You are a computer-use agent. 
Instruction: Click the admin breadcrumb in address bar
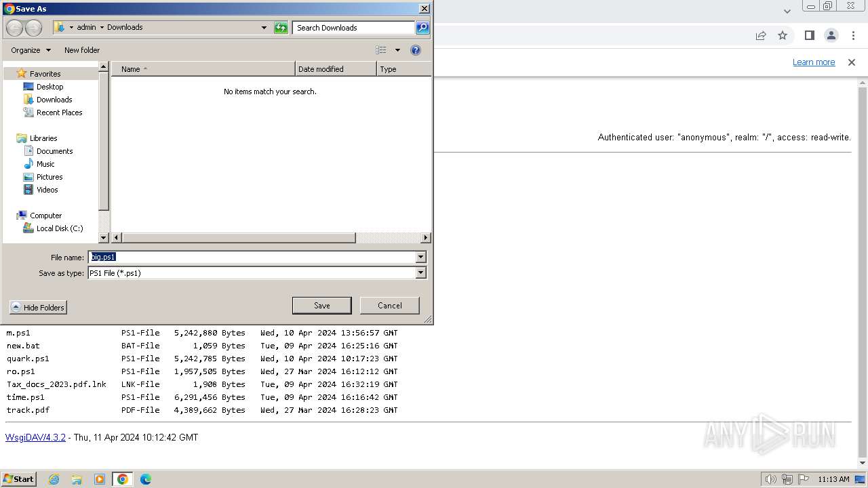click(x=86, y=28)
